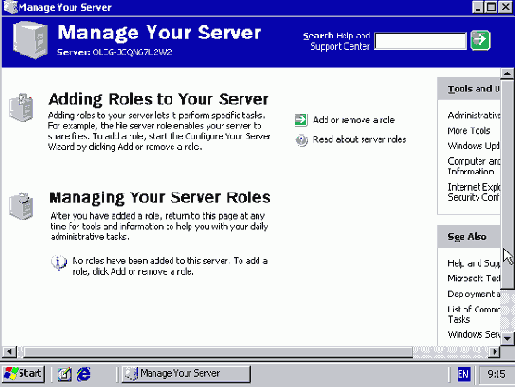Maximize the Manage Your Server window
The height and width of the screenshot is (387, 515).
pos(491,7)
